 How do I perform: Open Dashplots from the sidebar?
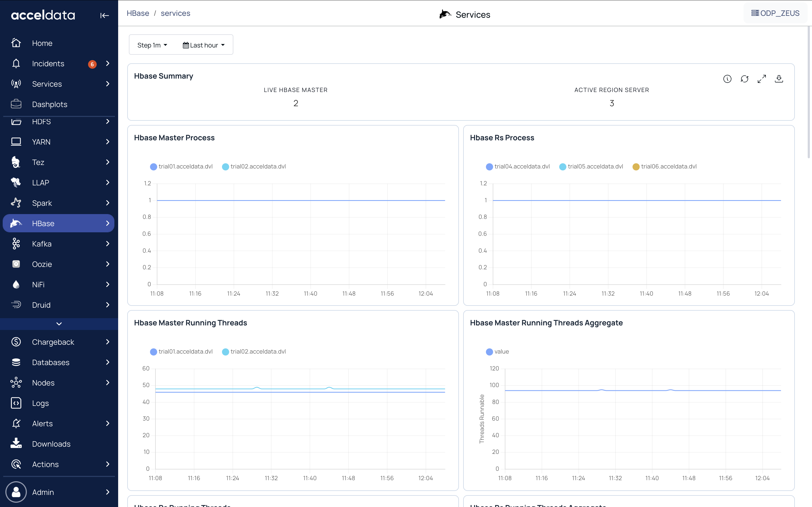[50, 104]
